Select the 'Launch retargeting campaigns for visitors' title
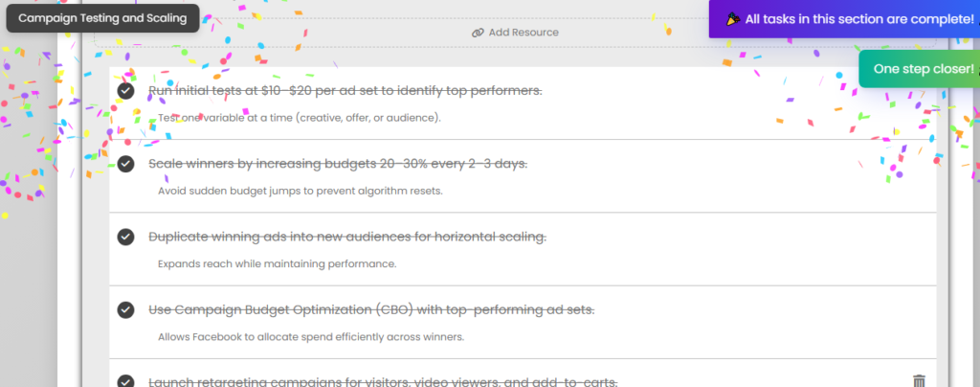The height and width of the screenshot is (387, 980). pyautogui.click(x=383, y=381)
